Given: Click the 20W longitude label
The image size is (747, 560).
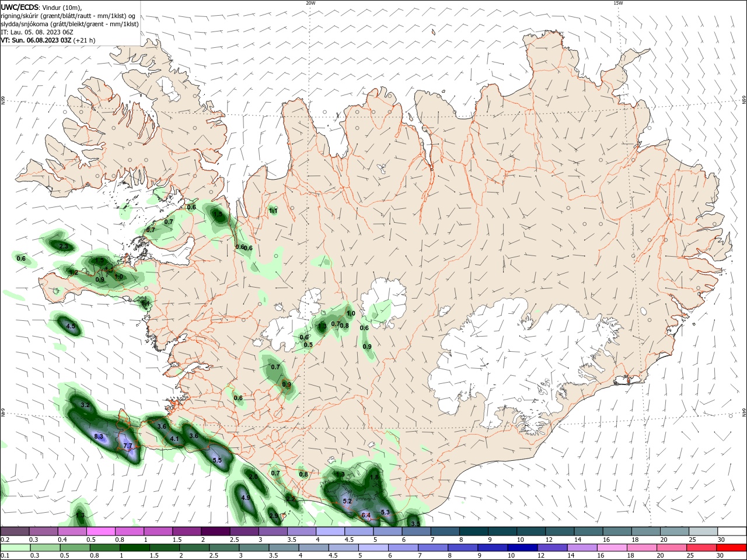Looking at the screenshot, I should point(310,3).
